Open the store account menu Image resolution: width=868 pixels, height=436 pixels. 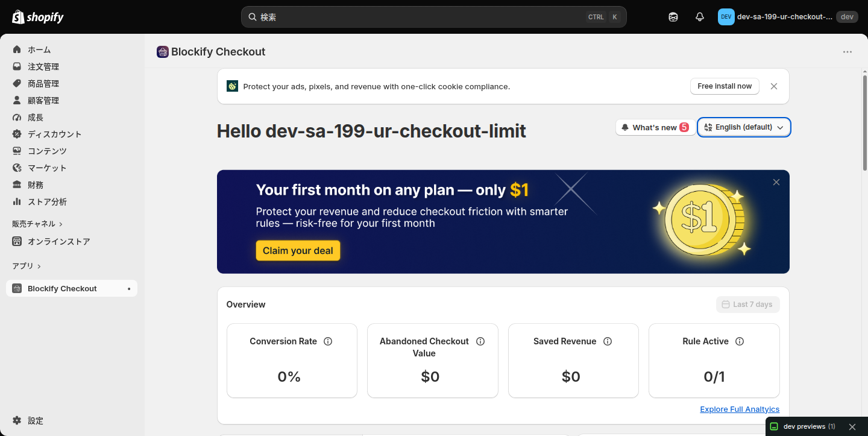coord(788,17)
